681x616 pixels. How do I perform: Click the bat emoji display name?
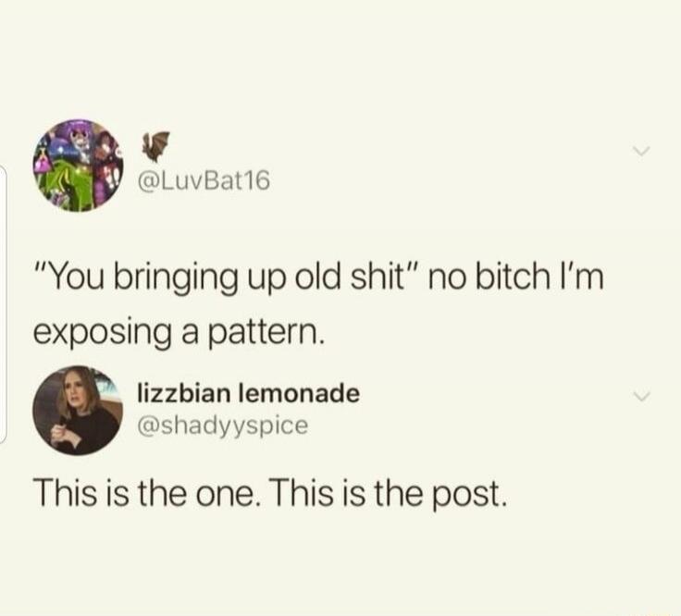[x=155, y=146]
